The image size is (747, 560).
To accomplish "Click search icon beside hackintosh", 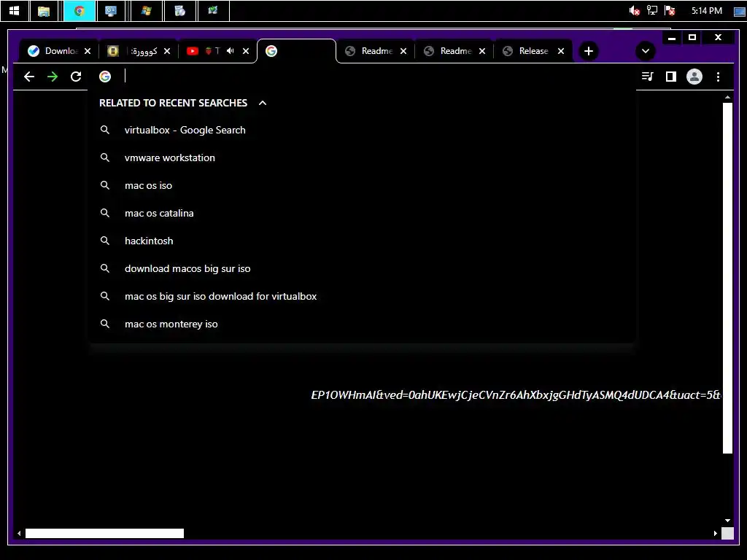I will tap(105, 241).
